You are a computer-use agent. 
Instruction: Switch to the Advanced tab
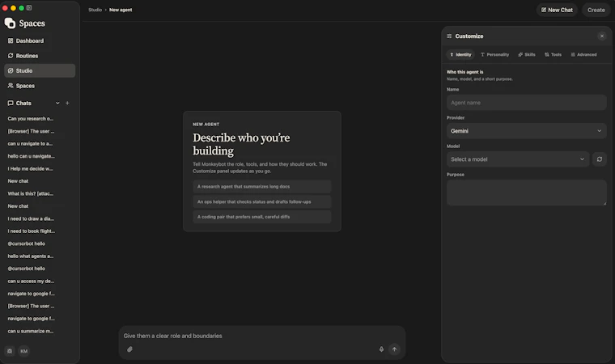(x=583, y=54)
